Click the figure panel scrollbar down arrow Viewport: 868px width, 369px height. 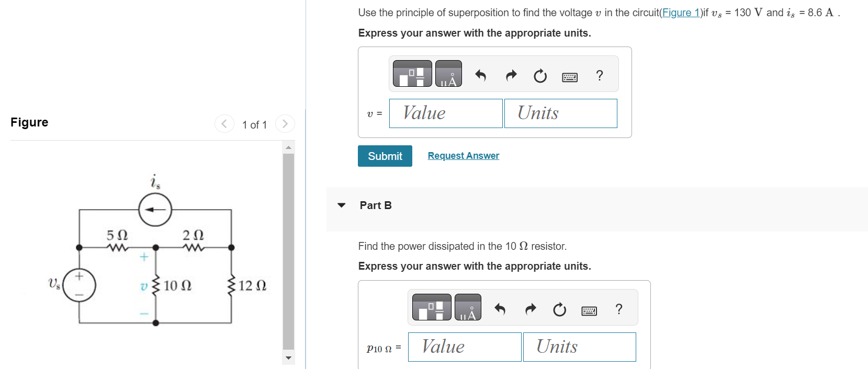pyautogui.click(x=288, y=357)
